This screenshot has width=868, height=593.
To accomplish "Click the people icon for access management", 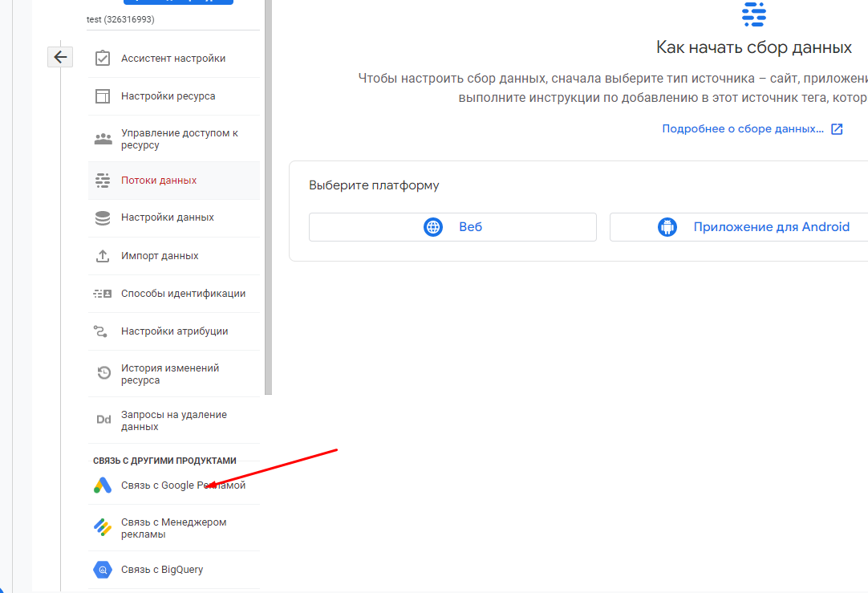I will [103, 139].
